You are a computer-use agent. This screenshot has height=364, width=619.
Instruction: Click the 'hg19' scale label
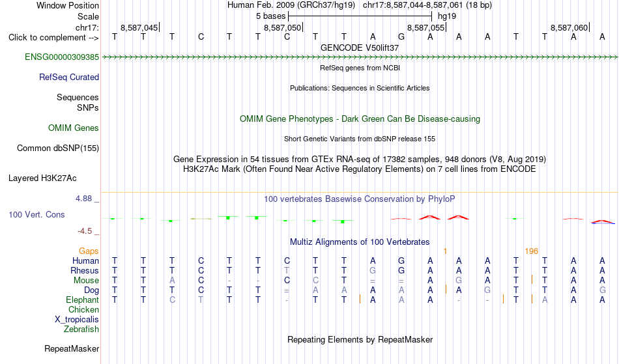[447, 16]
